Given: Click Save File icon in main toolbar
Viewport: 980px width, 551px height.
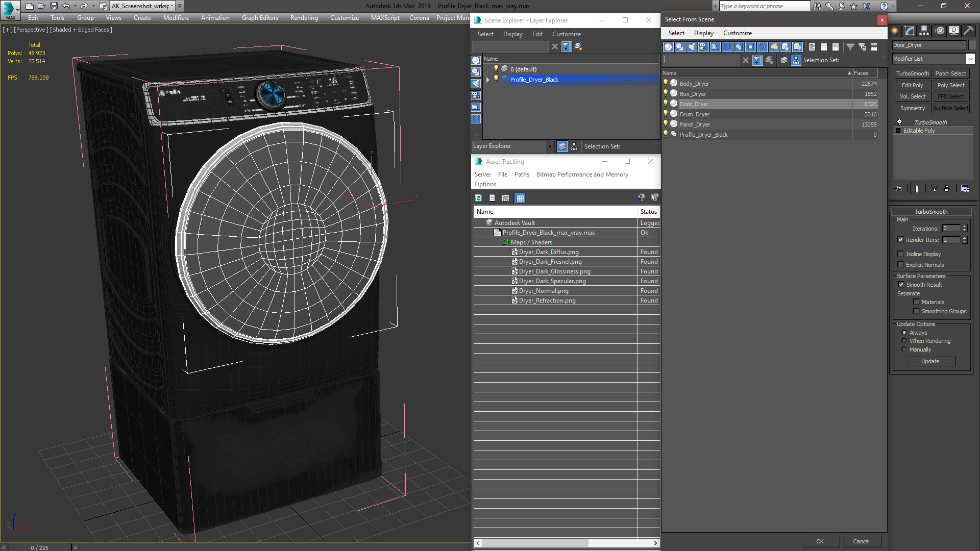Looking at the screenshot, I should click(54, 6).
